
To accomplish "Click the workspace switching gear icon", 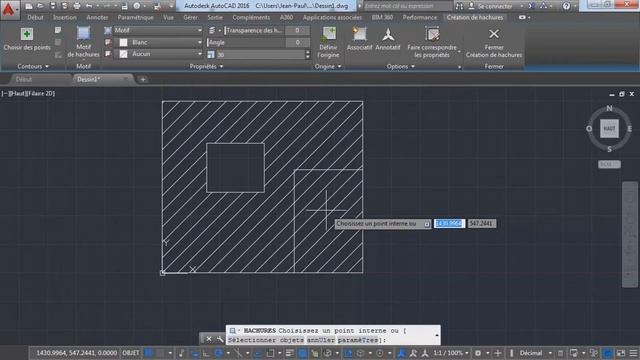I will tap(478, 353).
